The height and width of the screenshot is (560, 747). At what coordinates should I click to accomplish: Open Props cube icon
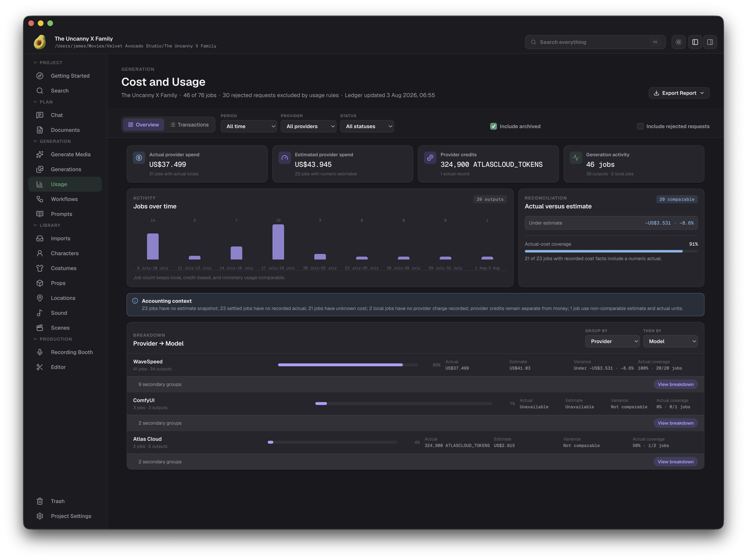40,283
